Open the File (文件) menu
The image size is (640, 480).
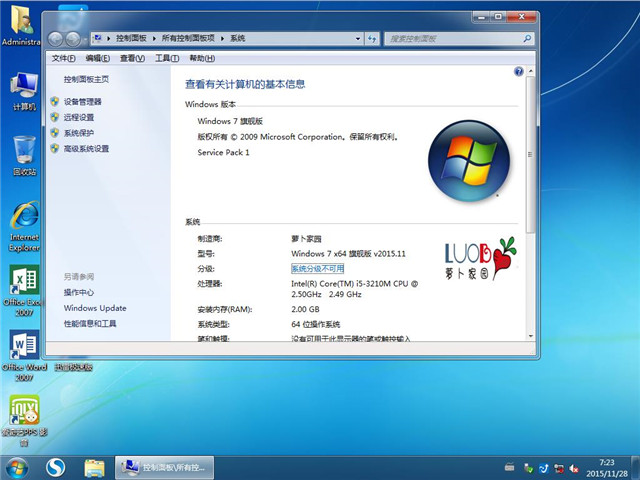coord(64,58)
